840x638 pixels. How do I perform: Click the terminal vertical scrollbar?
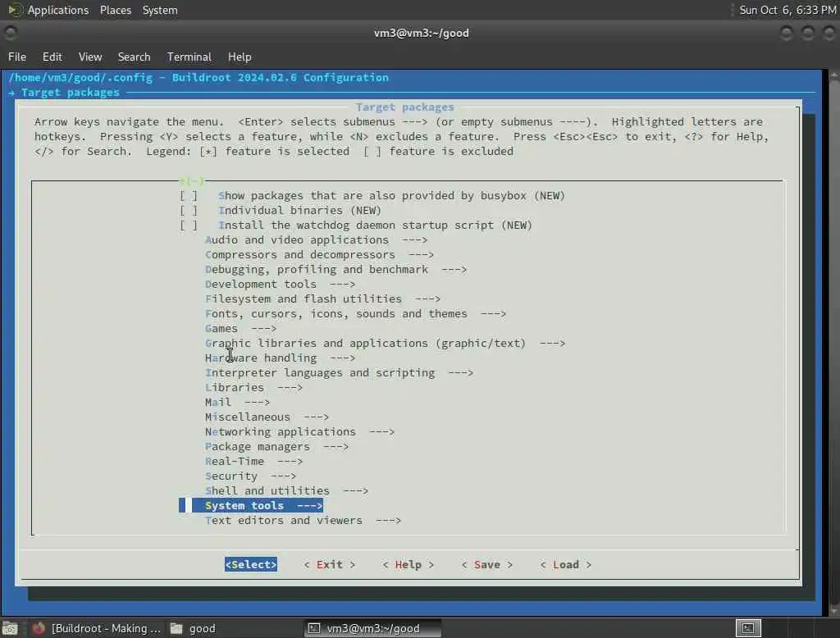834,343
